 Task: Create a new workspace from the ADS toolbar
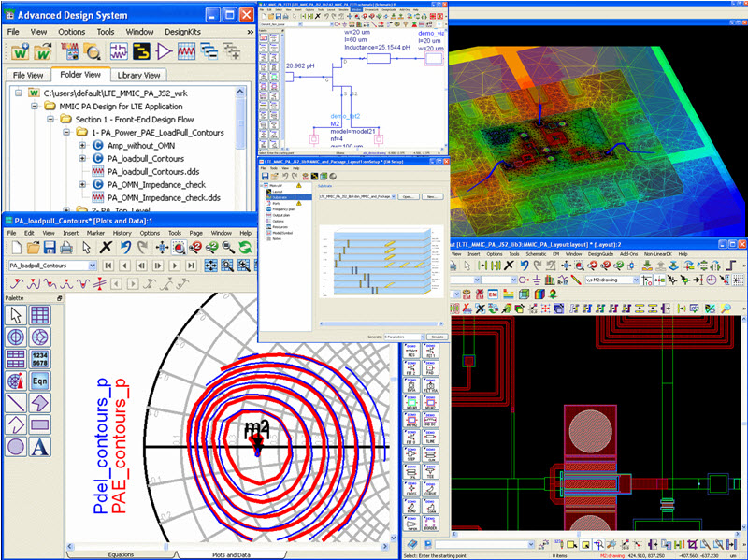20,51
